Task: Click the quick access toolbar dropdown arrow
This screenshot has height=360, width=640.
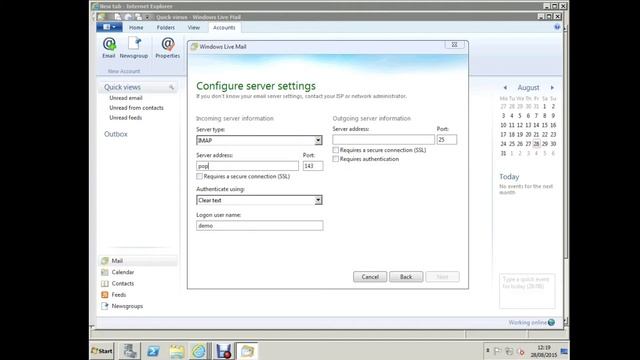Action: pos(148,17)
